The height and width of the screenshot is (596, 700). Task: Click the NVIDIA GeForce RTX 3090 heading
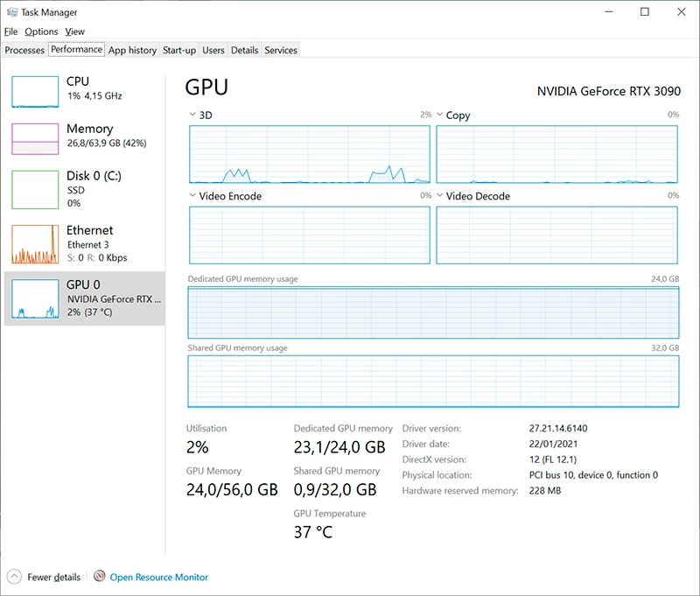(608, 92)
